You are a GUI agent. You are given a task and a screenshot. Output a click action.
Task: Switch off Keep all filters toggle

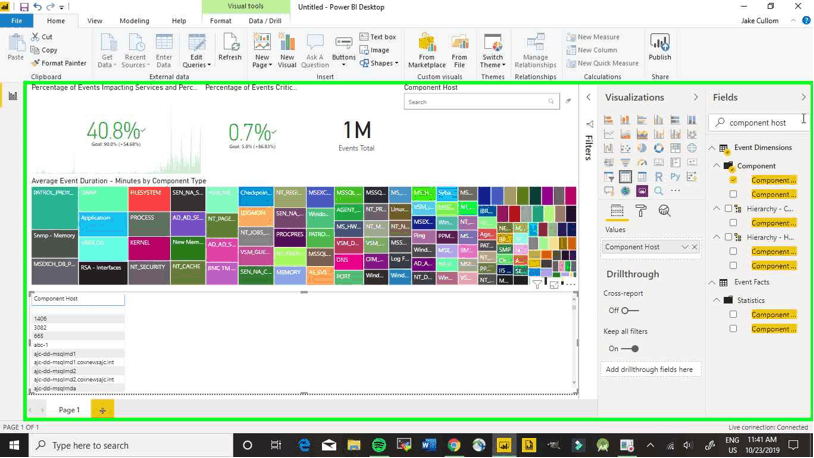pos(630,348)
